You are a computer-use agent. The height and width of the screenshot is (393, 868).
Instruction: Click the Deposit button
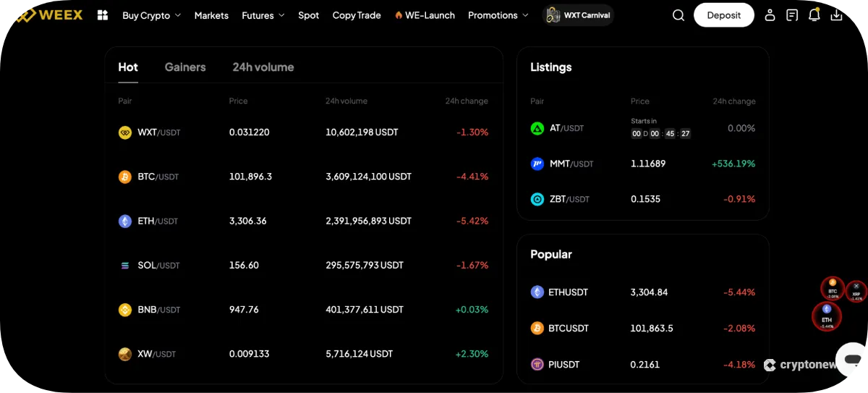[x=723, y=15]
